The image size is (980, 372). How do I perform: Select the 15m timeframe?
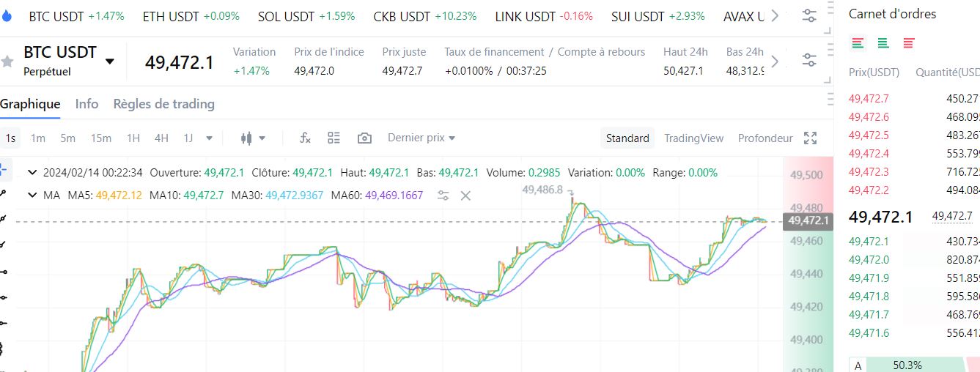click(100, 138)
